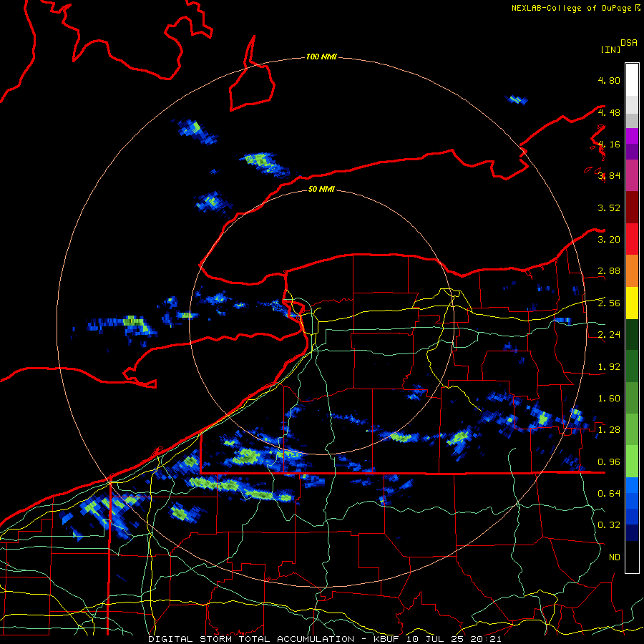Click the 3.20 legend value
Image resolution: width=644 pixels, height=644 pixels.
pyautogui.click(x=609, y=240)
